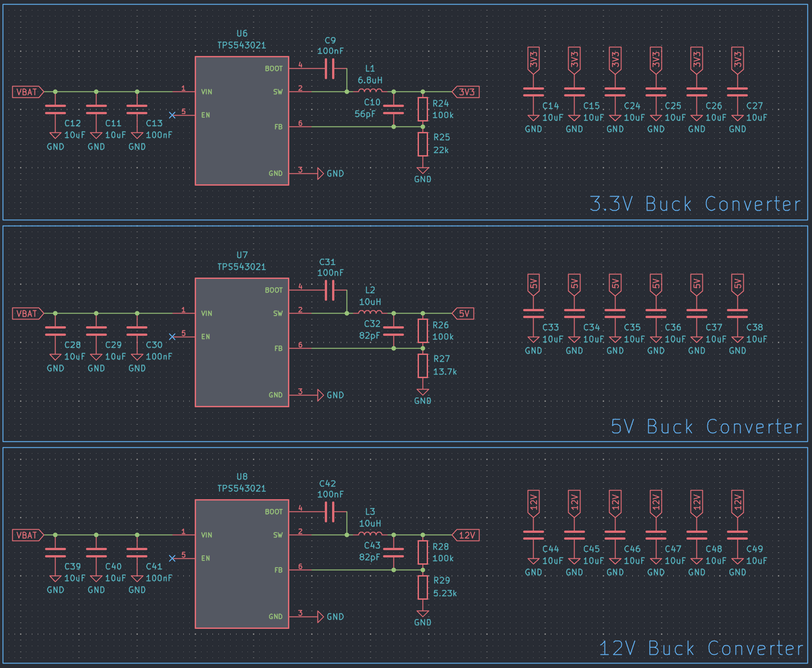Screen dimensions: 812x668
Task: Select the R27 13.7k resistor symbol
Action: 423,366
